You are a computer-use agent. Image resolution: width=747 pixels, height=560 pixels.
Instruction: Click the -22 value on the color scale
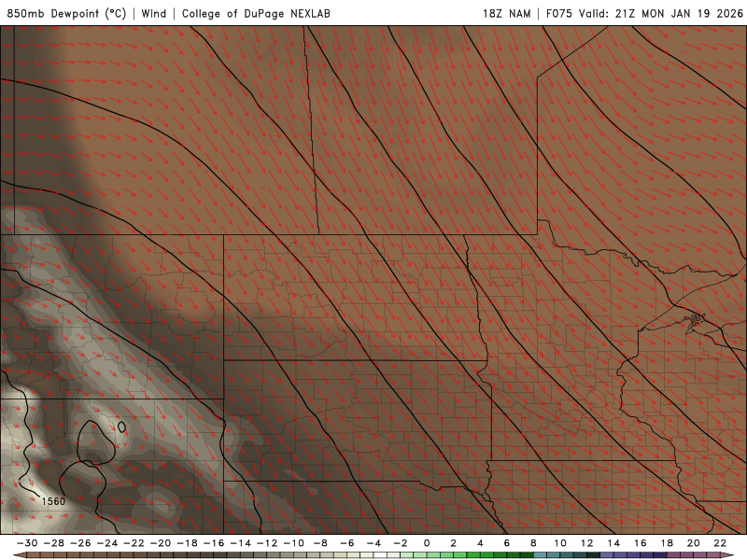134,543
